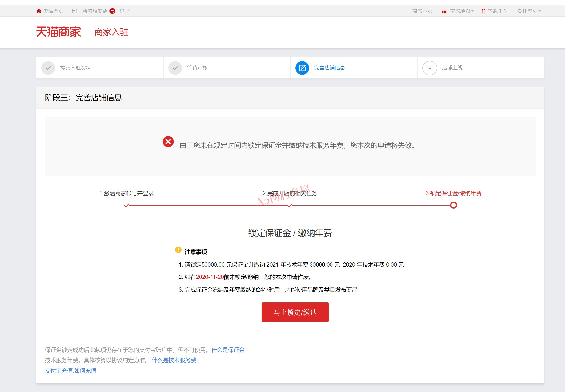Click checkmark marker under 完成开店前相关任务
This screenshot has width=565, height=392.
click(x=290, y=205)
